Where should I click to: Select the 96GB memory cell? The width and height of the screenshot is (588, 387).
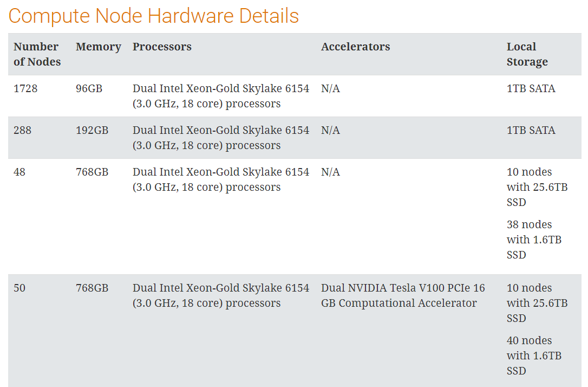(x=89, y=88)
